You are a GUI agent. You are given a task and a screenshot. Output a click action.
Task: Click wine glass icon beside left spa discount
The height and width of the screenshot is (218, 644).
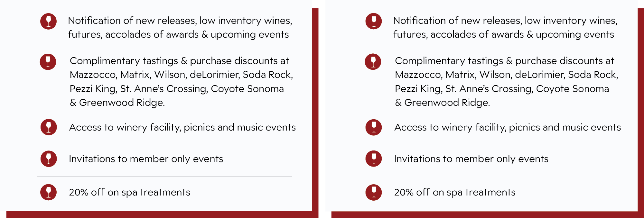(x=48, y=192)
